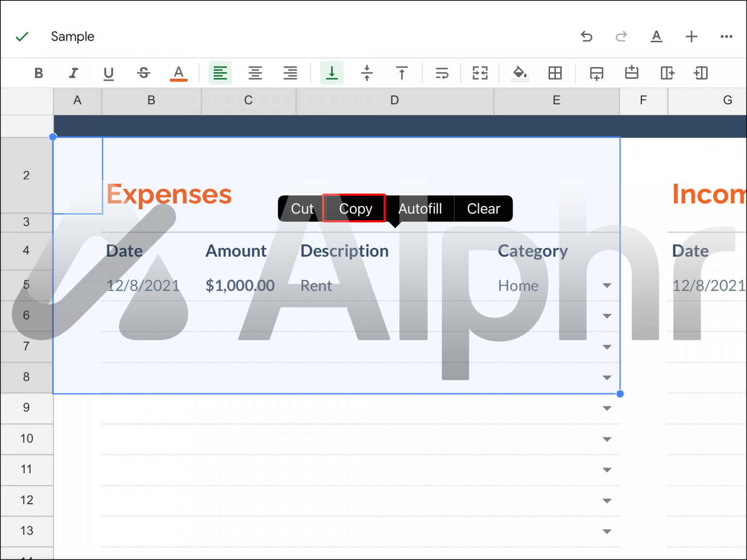Open text formatting options
This screenshot has height=560, width=747.
click(657, 36)
